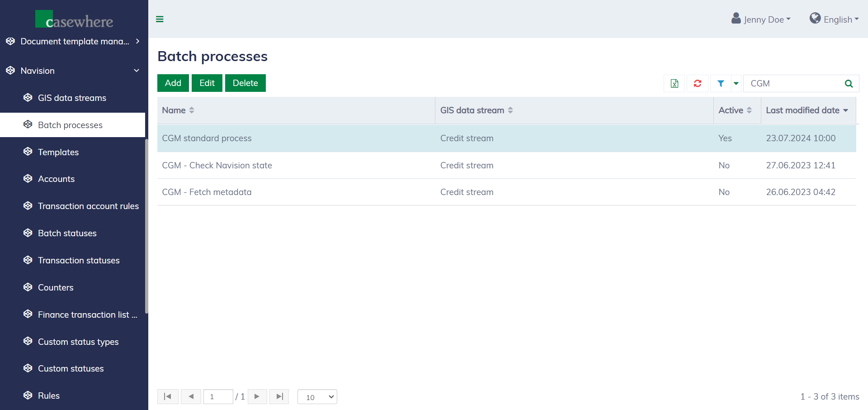Click the green Add button
This screenshot has height=410, width=868.
point(173,83)
